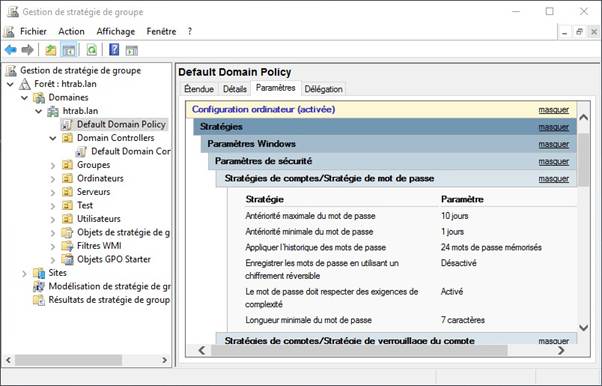
Task: Click the '10 jours' parameter value
Action: point(455,216)
